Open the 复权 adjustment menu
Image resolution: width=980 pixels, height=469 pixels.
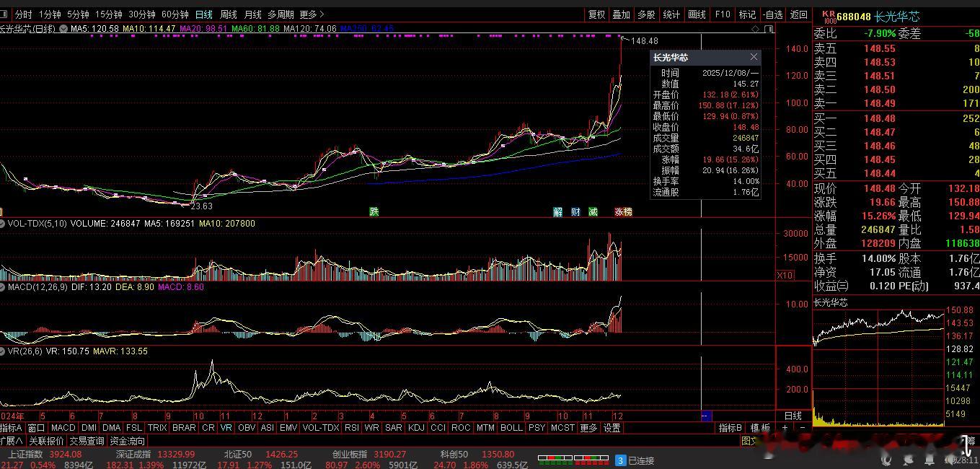click(x=596, y=14)
